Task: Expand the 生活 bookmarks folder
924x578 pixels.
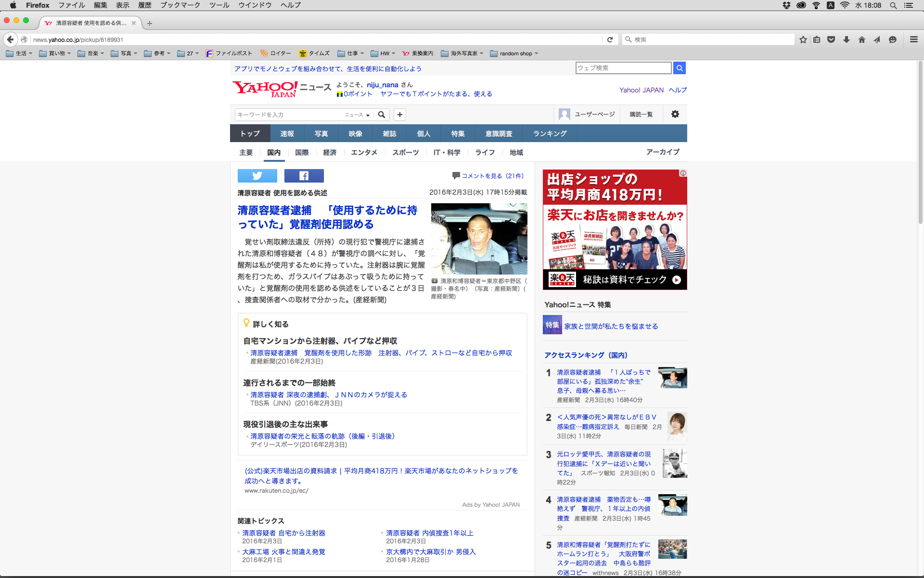Action: pos(19,53)
